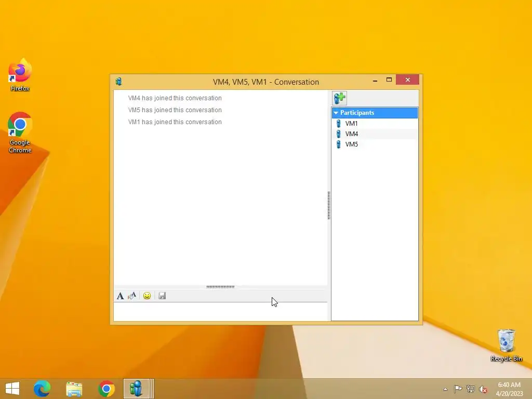Click the VM5 user icon
Viewport: 532px width, 399px height.
point(338,144)
